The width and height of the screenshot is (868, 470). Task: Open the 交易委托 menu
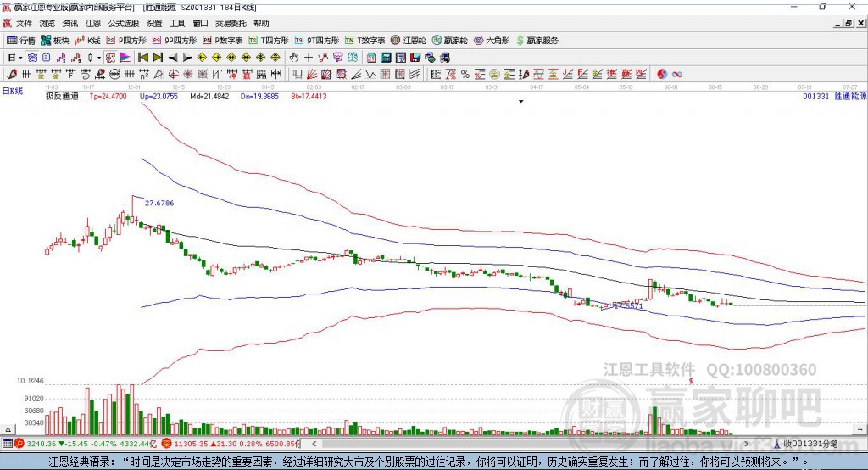(231, 23)
